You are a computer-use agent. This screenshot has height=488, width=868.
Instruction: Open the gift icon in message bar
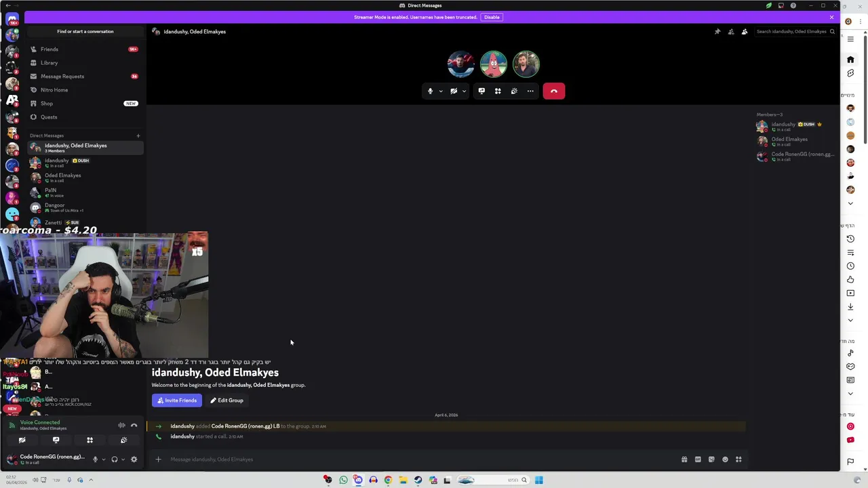pos(684,460)
